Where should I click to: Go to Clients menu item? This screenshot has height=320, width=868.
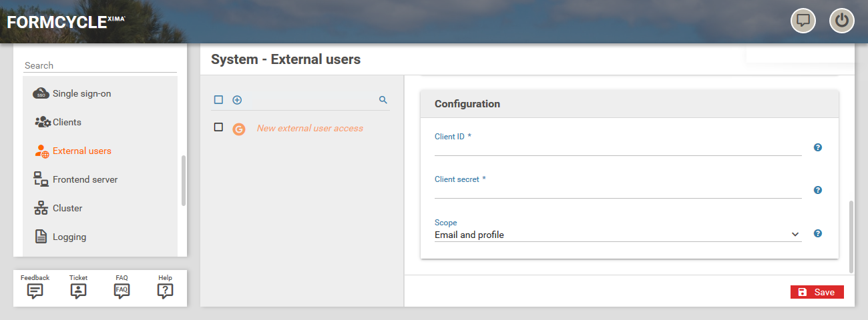pos(67,123)
